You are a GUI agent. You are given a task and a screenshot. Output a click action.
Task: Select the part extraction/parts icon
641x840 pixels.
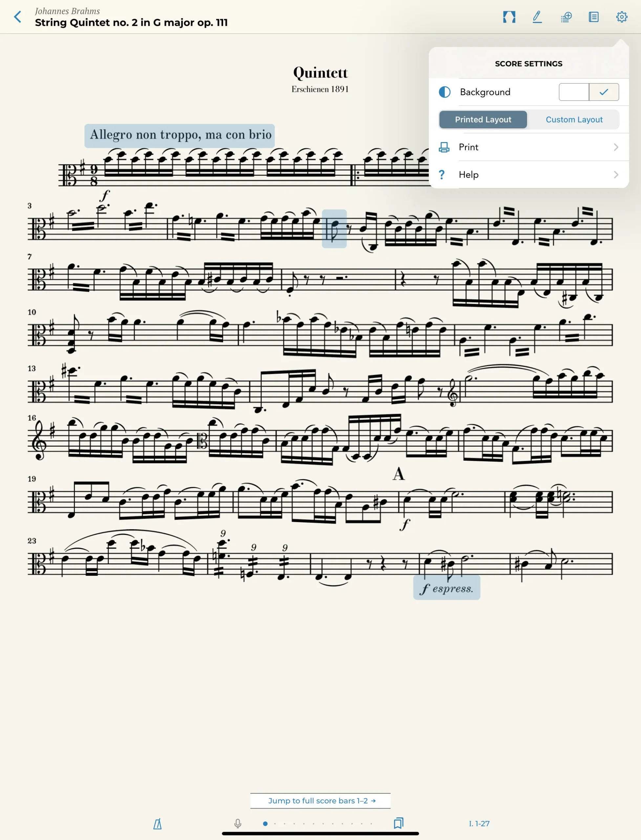pyautogui.click(x=594, y=16)
